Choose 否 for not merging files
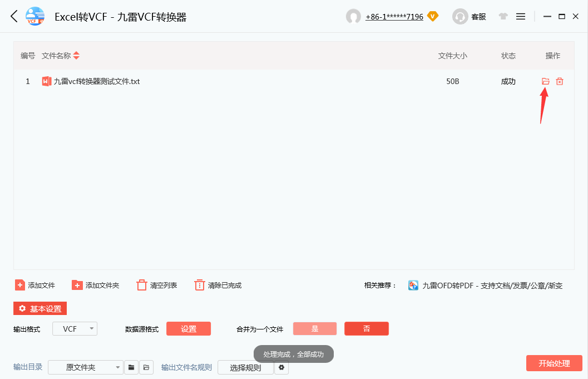The height and width of the screenshot is (379, 588). [x=367, y=329]
